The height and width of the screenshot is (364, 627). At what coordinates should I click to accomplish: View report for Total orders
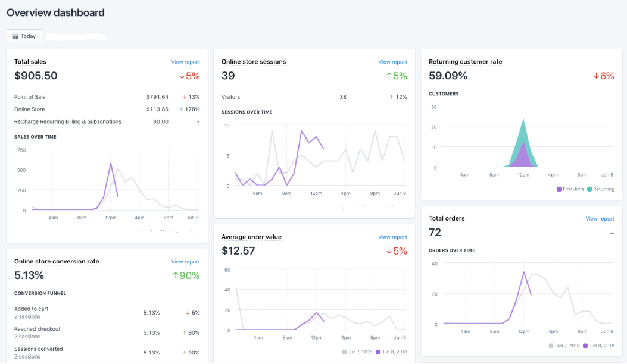tap(600, 218)
